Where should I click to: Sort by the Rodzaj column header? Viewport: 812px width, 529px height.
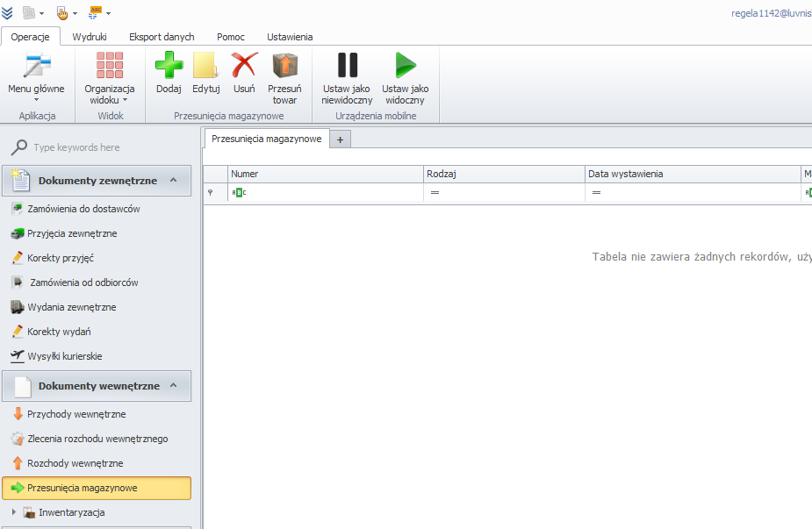pos(504,174)
